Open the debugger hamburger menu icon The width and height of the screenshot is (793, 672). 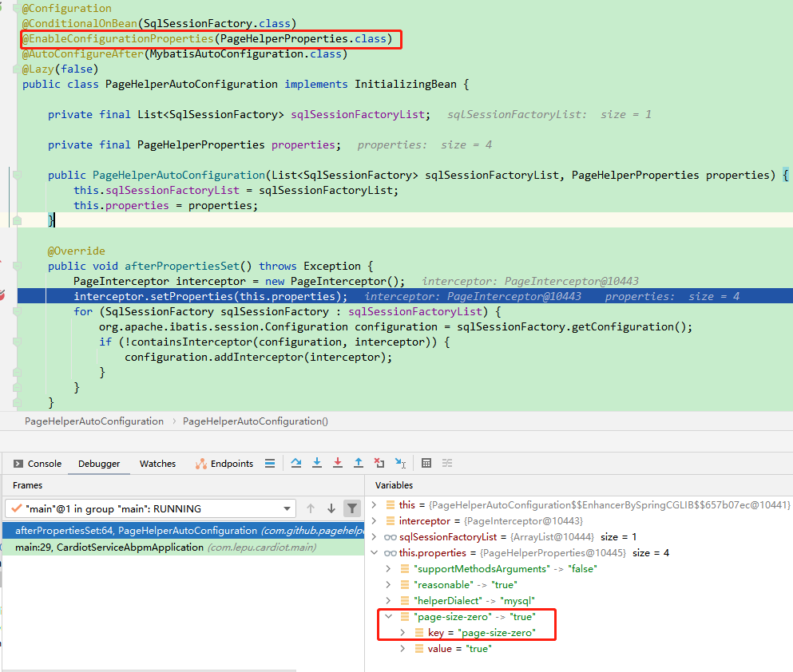pyautogui.click(x=270, y=463)
